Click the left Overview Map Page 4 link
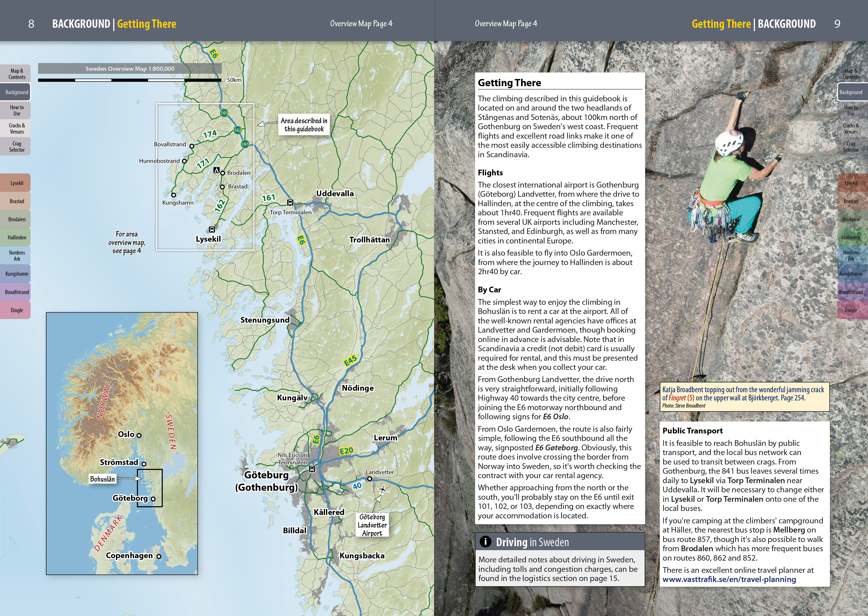Viewport: 868px width, 616px height. (361, 24)
